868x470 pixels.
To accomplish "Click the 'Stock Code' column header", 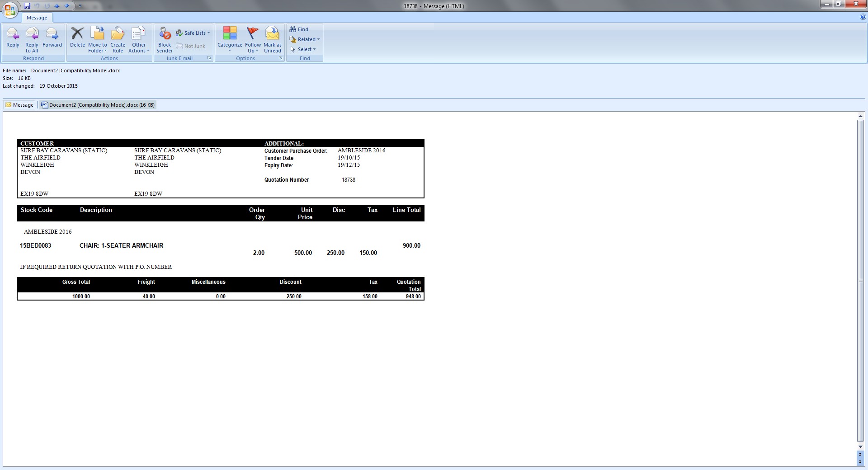I will 36,210.
